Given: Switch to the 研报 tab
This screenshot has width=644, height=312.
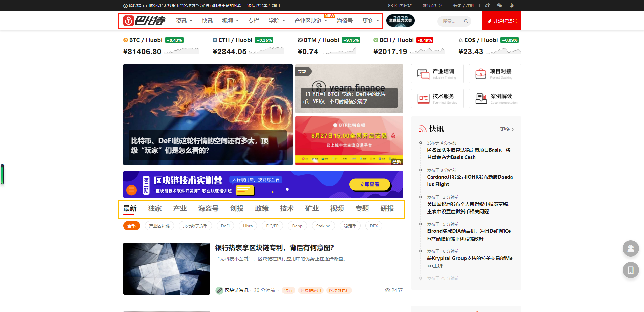Looking at the screenshot, I should click(x=387, y=208).
